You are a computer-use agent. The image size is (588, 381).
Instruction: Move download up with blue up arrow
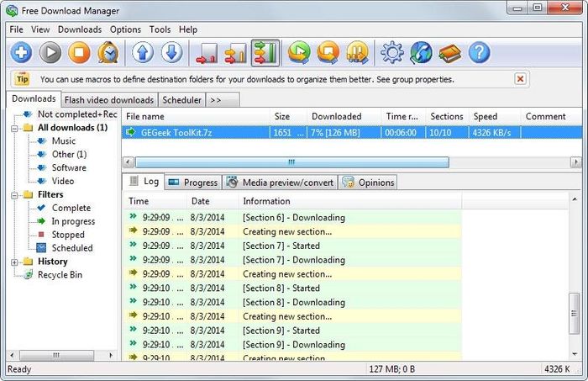pos(143,53)
